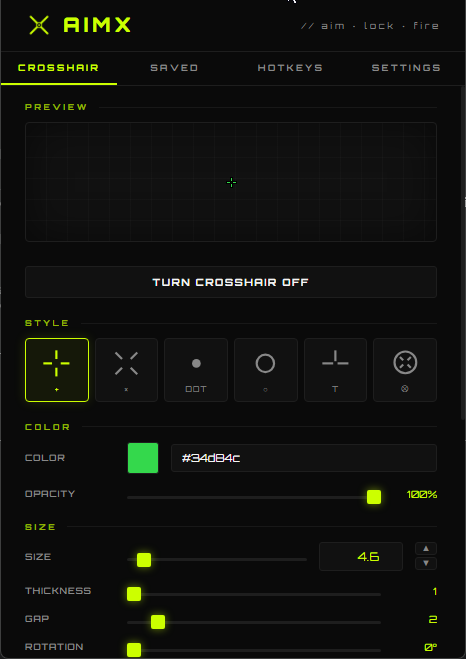466x659 pixels.
Task: Click the Rotation slider handle
Action: 134,650
